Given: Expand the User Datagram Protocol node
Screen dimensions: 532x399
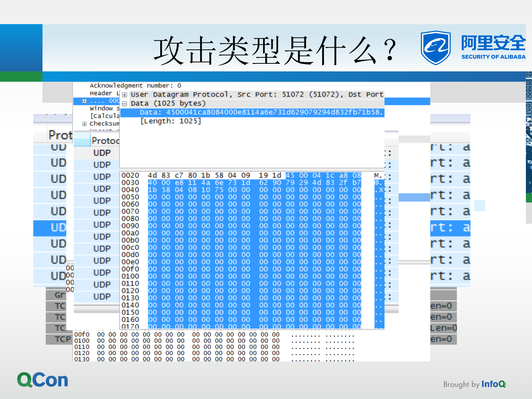Looking at the screenshot, I should (125, 94).
